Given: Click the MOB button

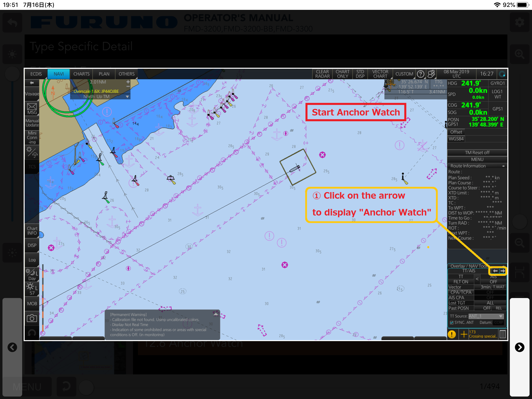Looking at the screenshot, I should [32, 304].
